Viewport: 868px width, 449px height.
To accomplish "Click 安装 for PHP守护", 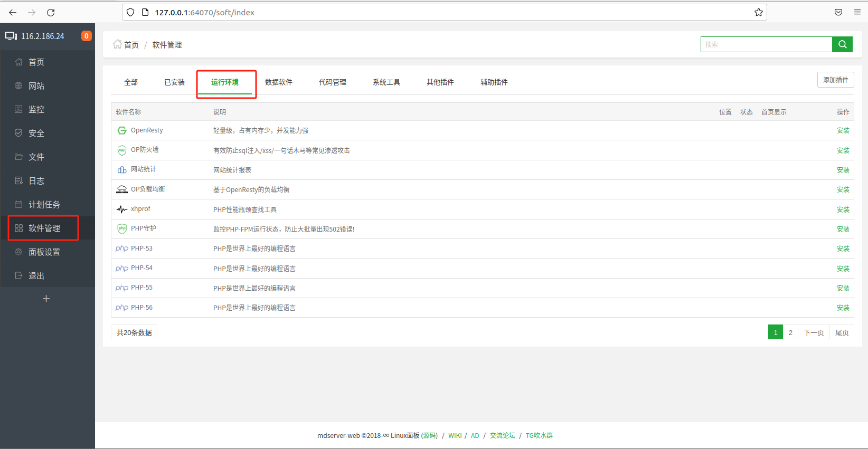I will pos(843,229).
